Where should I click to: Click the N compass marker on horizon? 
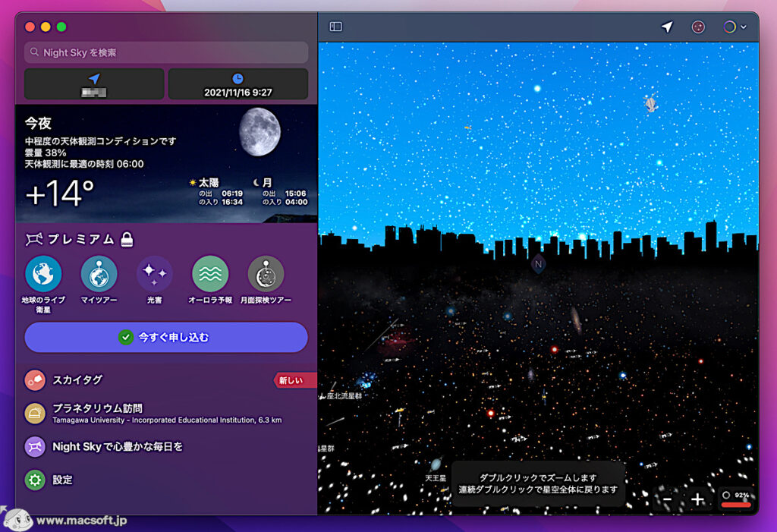[x=538, y=264]
